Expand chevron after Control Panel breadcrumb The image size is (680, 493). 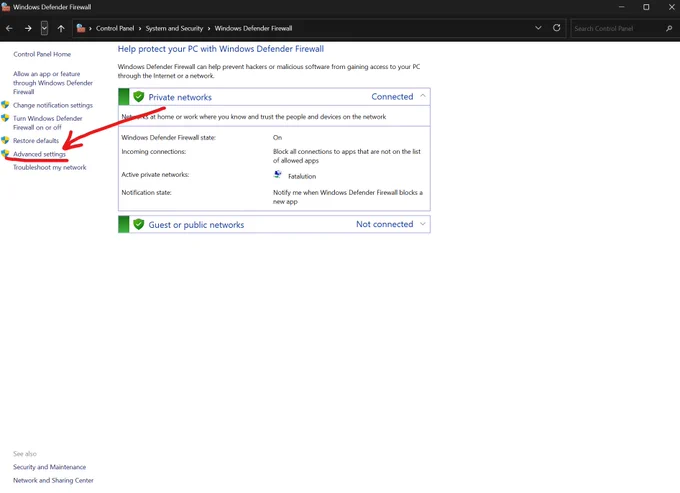click(140, 28)
